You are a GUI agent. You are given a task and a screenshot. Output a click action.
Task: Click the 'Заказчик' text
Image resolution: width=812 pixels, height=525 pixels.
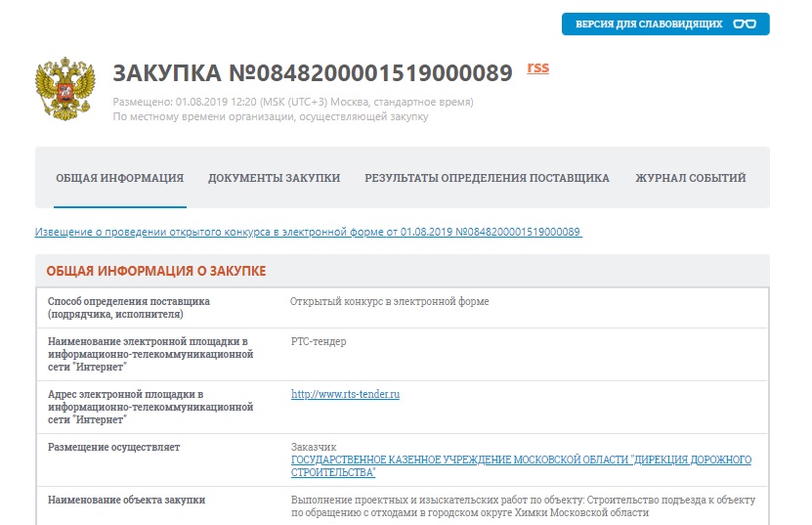click(314, 447)
